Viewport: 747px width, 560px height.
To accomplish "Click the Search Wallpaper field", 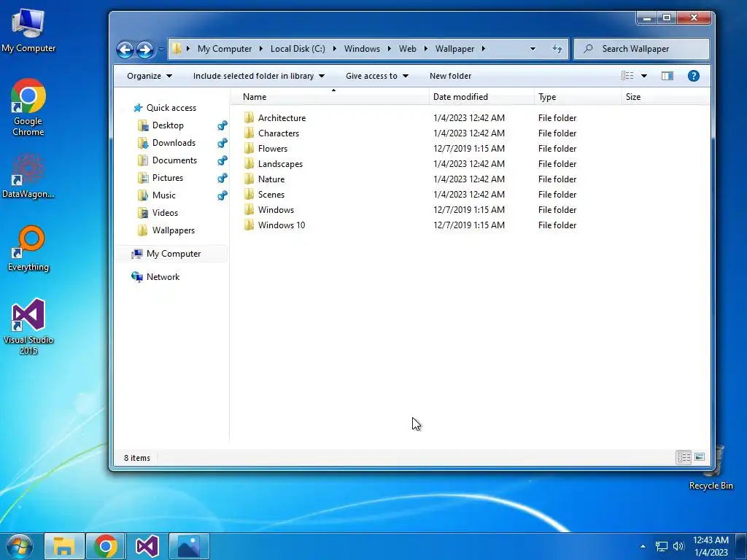I will 641,49.
